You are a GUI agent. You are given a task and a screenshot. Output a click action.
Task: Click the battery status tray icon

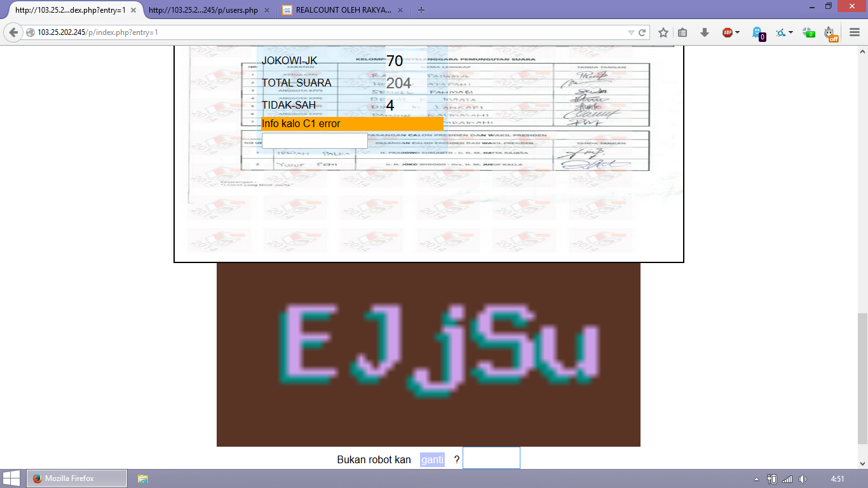point(773,478)
